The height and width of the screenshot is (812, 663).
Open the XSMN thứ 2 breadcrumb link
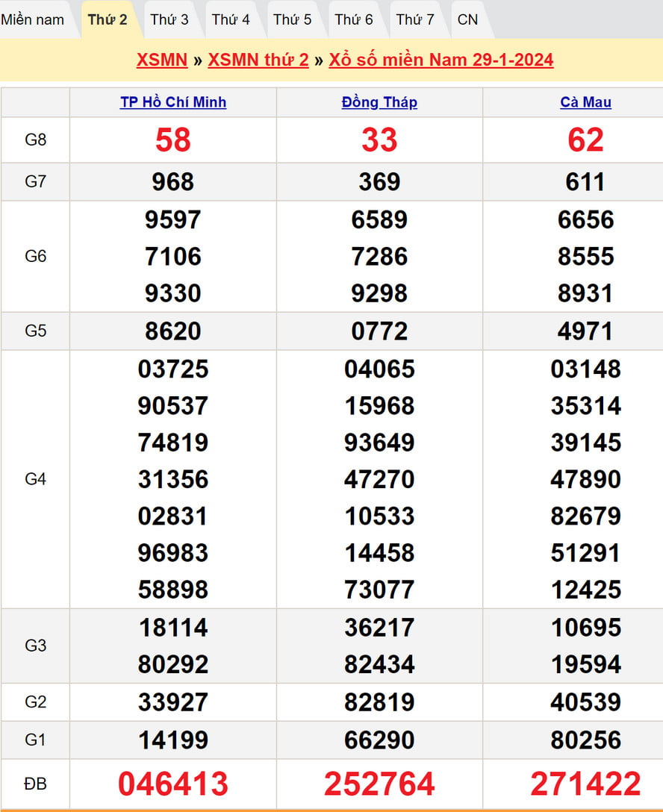pyautogui.click(x=258, y=60)
